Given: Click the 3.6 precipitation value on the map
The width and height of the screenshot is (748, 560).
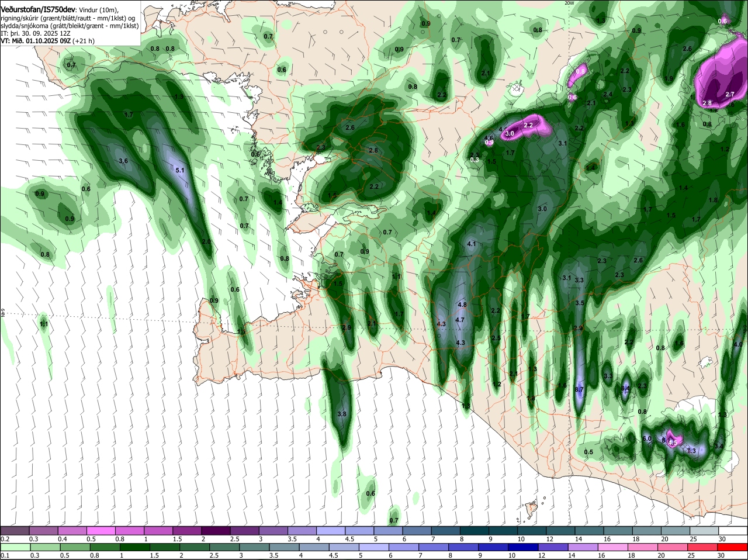Looking at the screenshot, I should (123, 161).
